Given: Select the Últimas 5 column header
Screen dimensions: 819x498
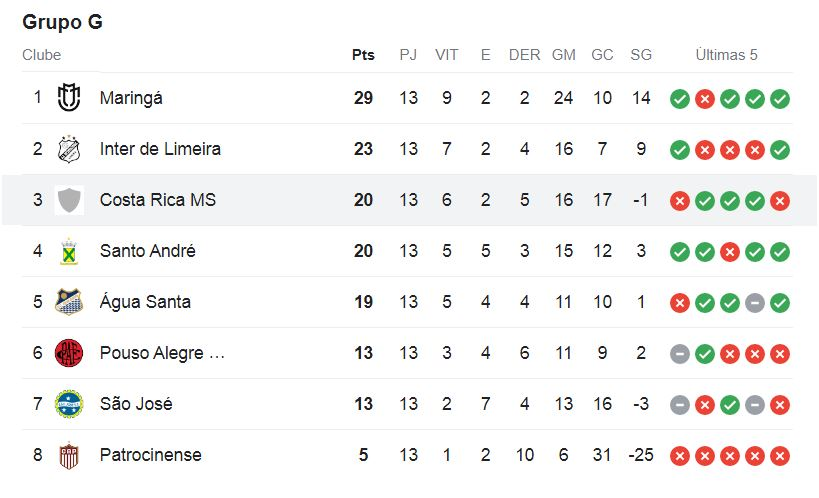Looking at the screenshot, I should coord(726,55).
